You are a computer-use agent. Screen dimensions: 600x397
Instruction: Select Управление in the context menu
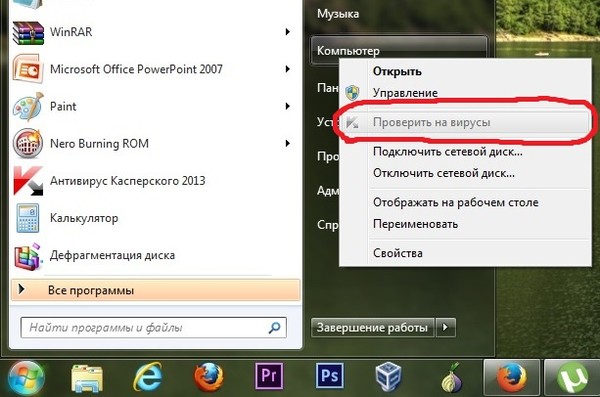(465, 93)
